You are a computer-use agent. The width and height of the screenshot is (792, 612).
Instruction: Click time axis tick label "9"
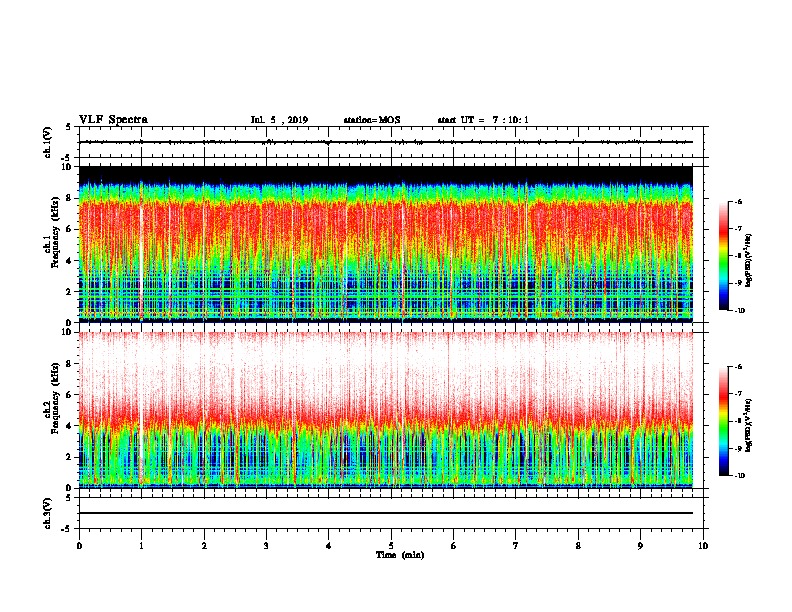click(640, 546)
